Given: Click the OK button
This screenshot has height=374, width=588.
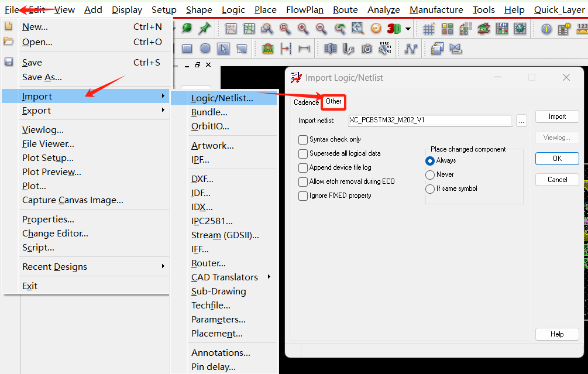Looking at the screenshot, I should tap(557, 159).
